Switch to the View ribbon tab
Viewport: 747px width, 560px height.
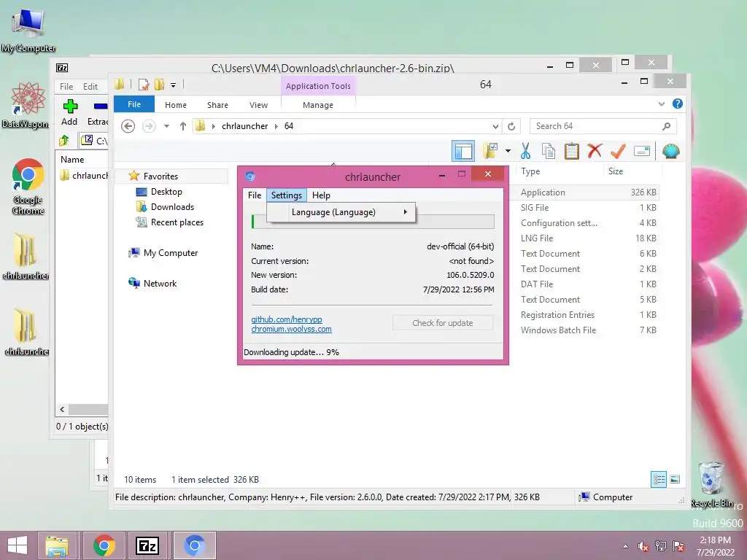coord(259,105)
